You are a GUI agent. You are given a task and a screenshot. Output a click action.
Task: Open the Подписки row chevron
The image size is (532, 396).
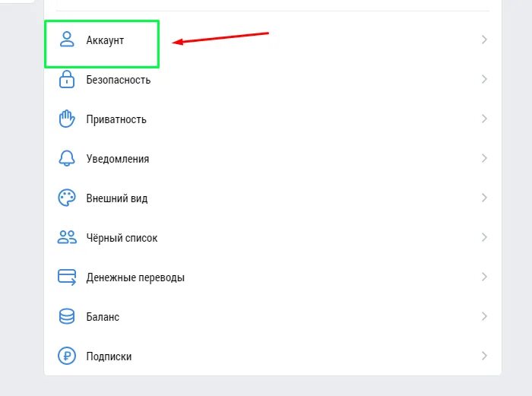[484, 356]
